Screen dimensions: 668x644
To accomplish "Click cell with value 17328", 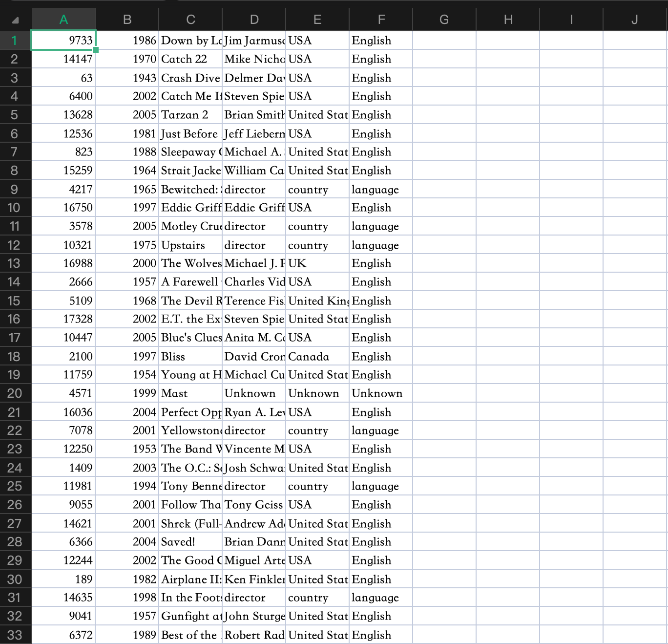I will [63, 319].
